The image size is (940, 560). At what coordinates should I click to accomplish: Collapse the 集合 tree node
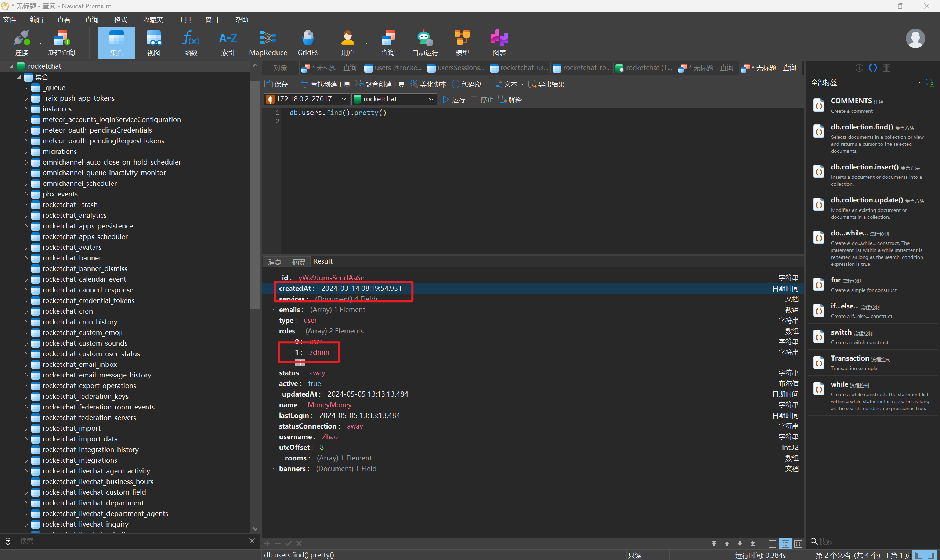[19, 77]
